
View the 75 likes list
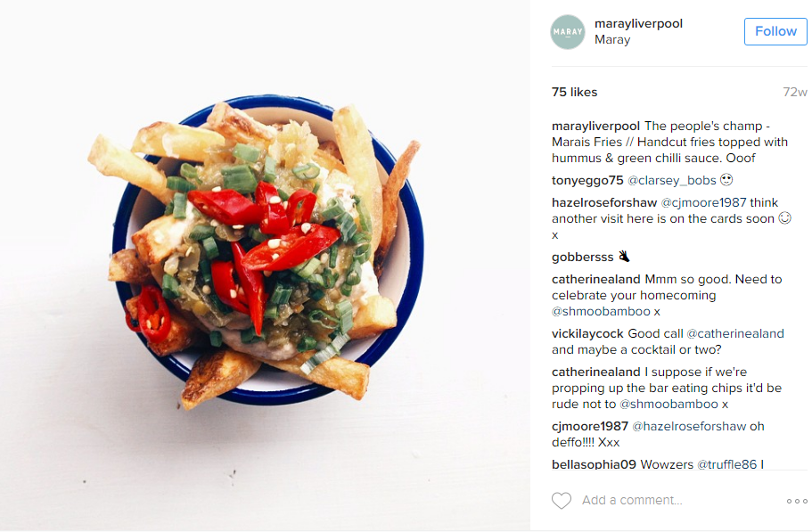[x=574, y=92]
